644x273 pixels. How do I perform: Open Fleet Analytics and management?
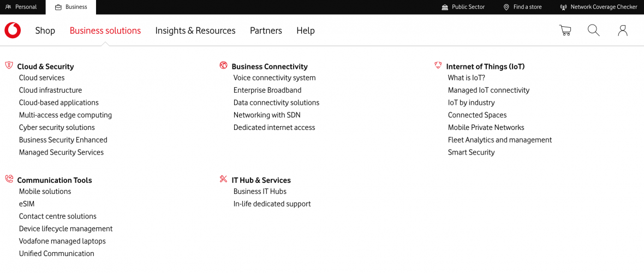[x=500, y=140]
